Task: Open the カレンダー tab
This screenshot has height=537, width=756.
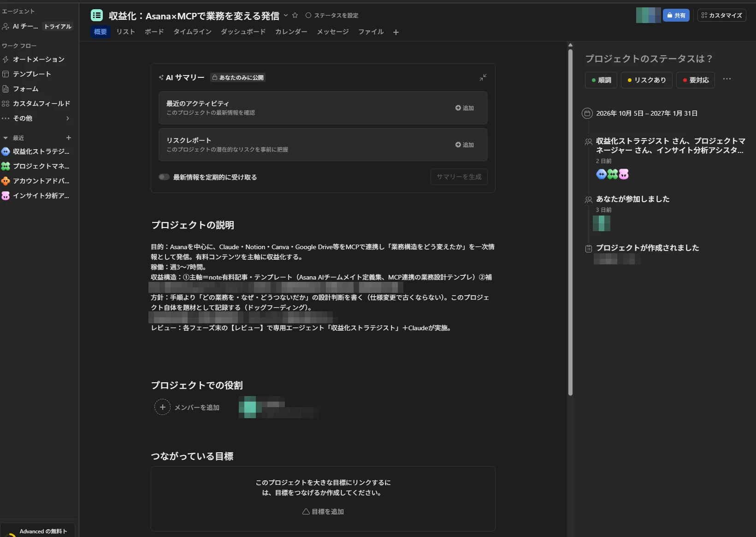Action: click(291, 32)
